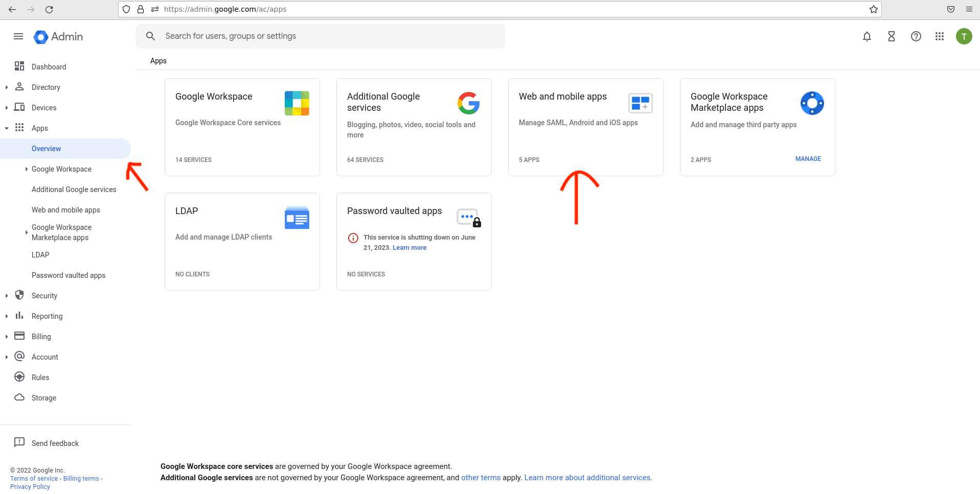
Task: Open the other terms link
Action: pyautogui.click(x=481, y=478)
